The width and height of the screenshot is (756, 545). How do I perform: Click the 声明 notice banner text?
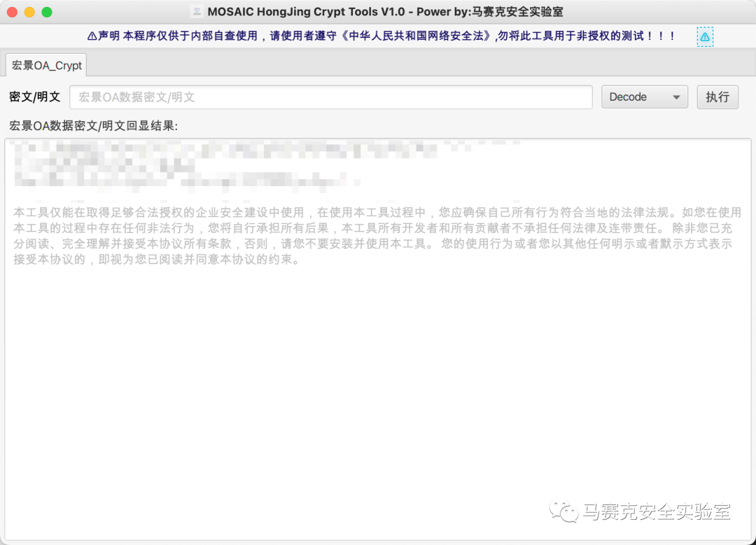pos(382,36)
